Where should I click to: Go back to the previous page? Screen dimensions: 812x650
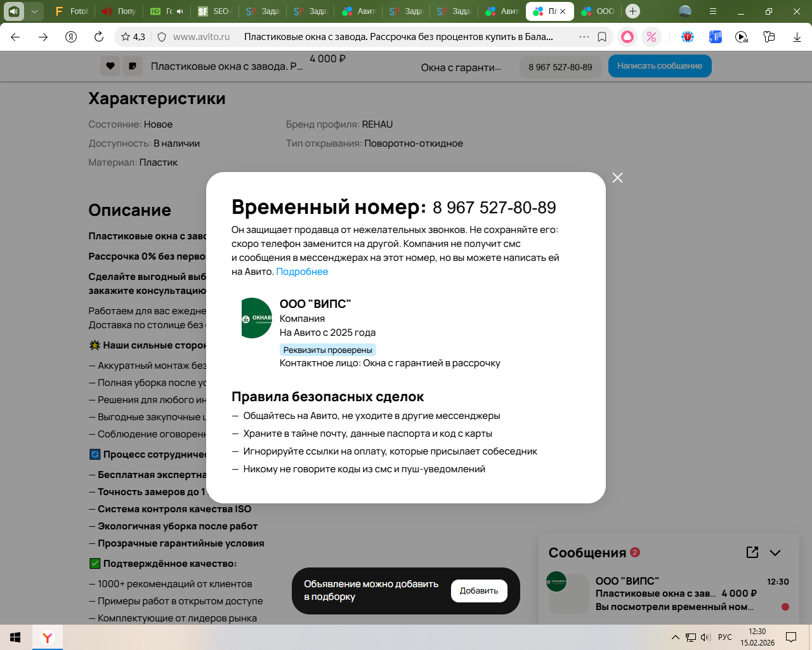click(15, 37)
